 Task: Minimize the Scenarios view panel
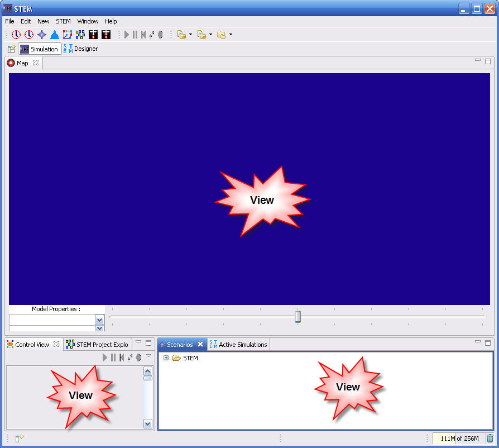click(478, 342)
